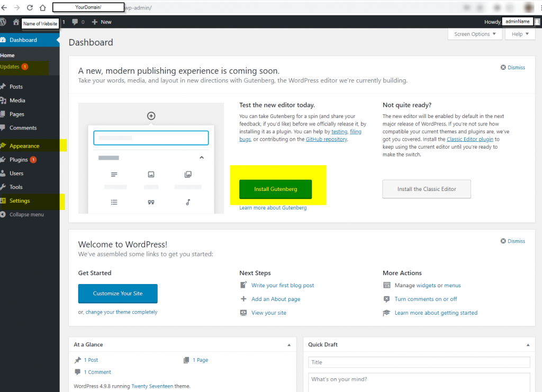
Task: Click the home icon beside site name
Action: tap(16, 22)
